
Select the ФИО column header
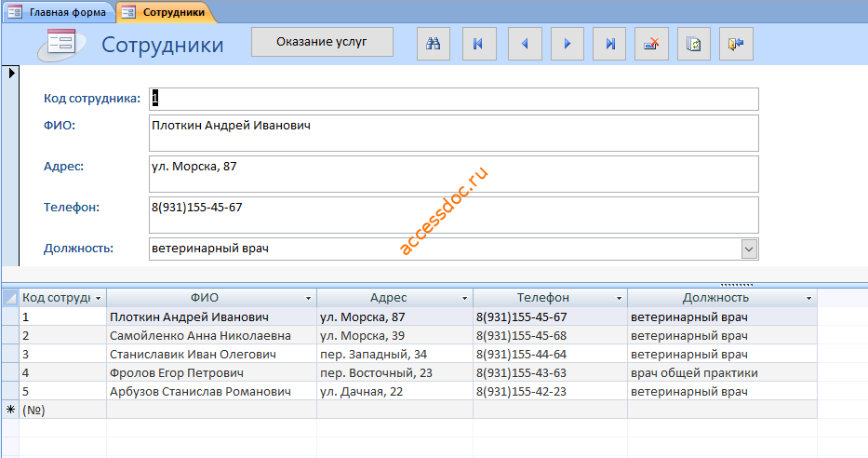pos(211,298)
